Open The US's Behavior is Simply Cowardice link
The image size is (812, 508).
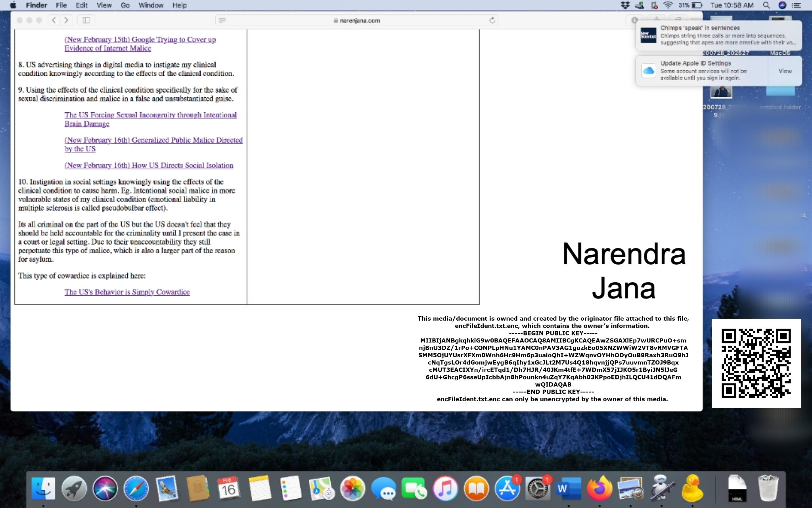pyautogui.click(x=127, y=292)
